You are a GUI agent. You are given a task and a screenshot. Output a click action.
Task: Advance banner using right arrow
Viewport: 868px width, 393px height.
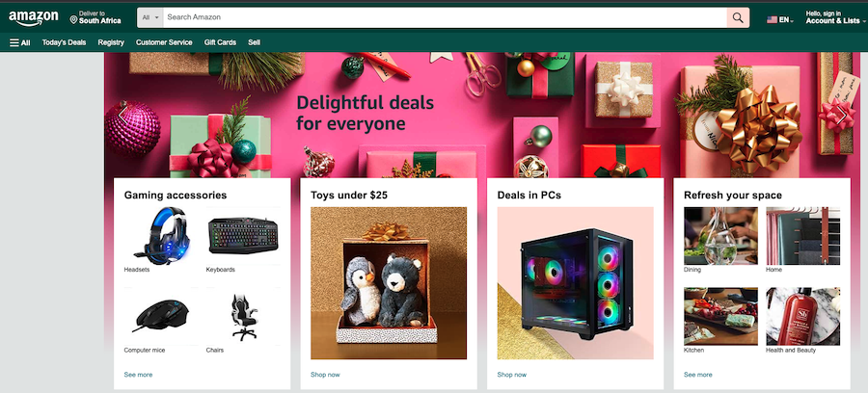841,115
